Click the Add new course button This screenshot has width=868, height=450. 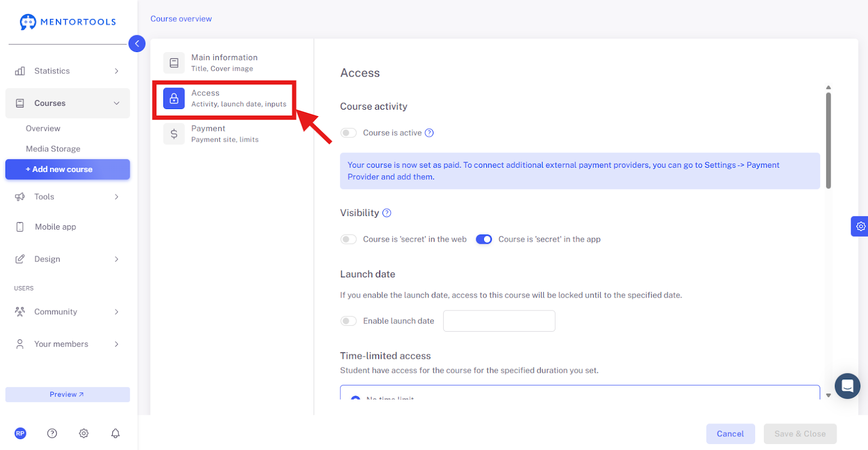pyautogui.click(x=67, y=169)
